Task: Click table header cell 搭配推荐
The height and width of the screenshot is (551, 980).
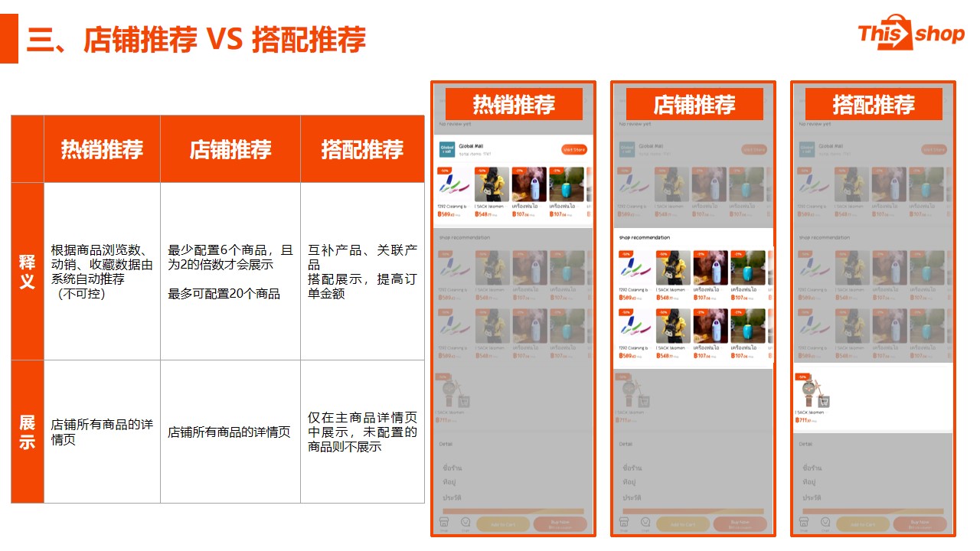Action: click(x=362, y=149)
